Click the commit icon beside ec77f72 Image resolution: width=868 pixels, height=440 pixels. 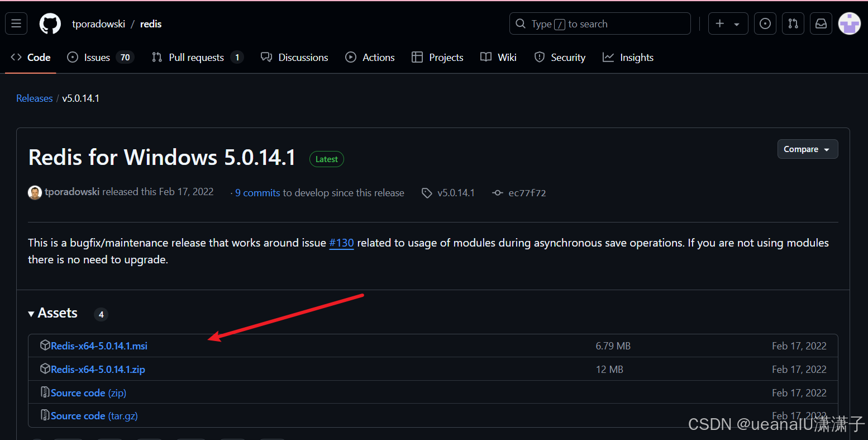[497, 193]
